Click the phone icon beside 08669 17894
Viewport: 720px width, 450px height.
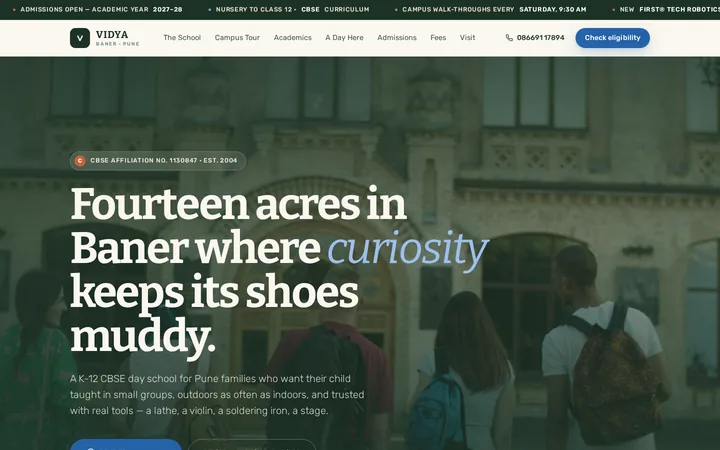pyautogui.click(x=509, y=38)
